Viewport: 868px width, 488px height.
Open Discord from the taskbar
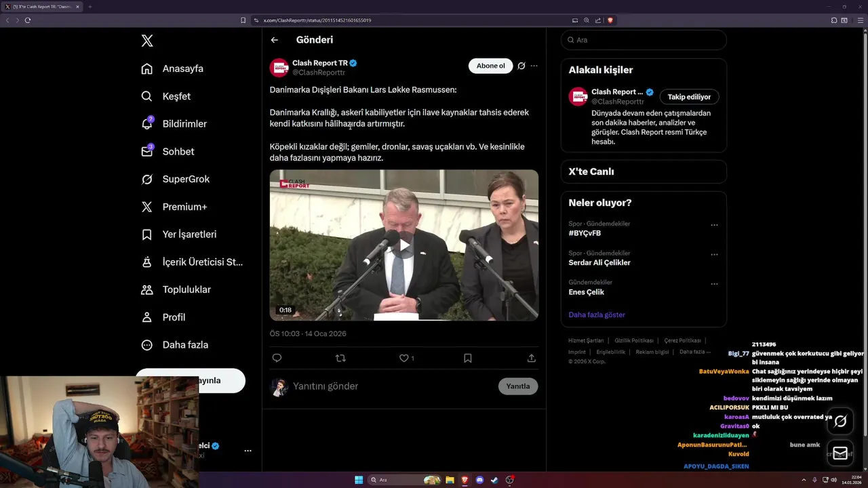tap(480, 480)
